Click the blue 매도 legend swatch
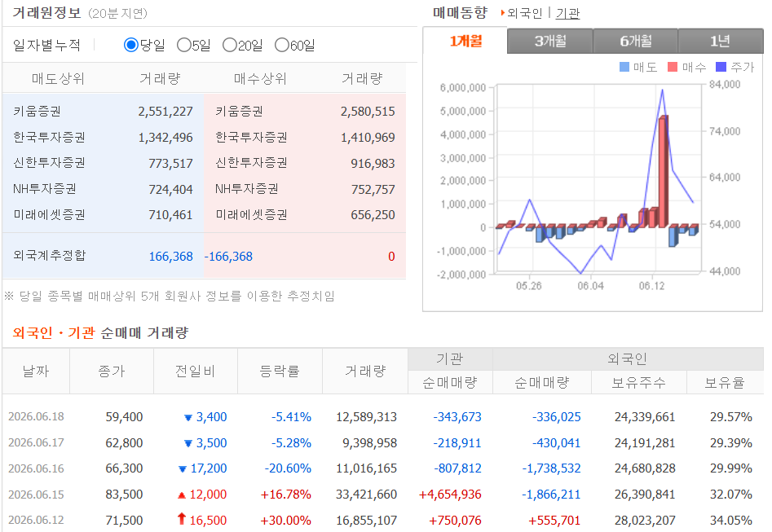Image resolution: width=772 pixels, height=532 pixels. [x=624, y=67]
